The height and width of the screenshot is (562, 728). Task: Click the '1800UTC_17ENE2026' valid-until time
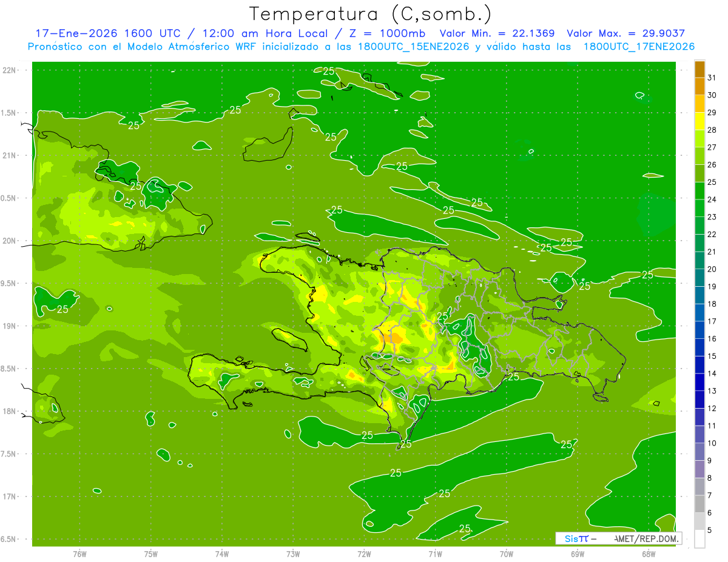639,47
